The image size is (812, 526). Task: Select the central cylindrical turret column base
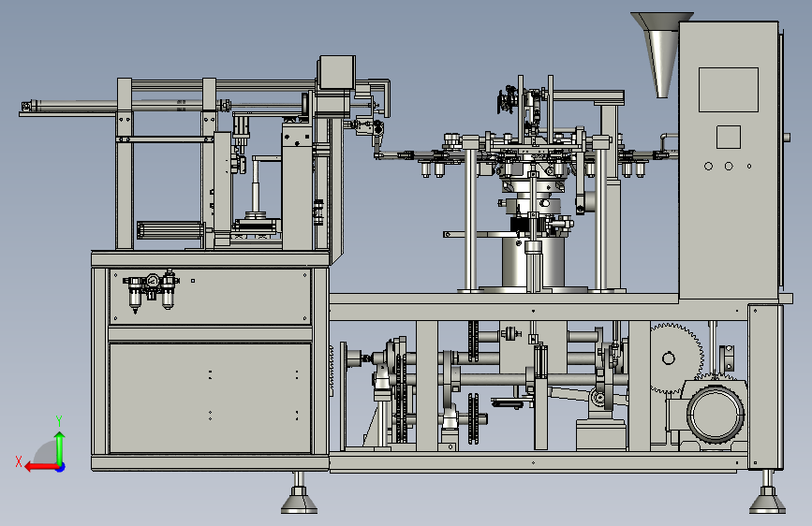pos(533,261)
